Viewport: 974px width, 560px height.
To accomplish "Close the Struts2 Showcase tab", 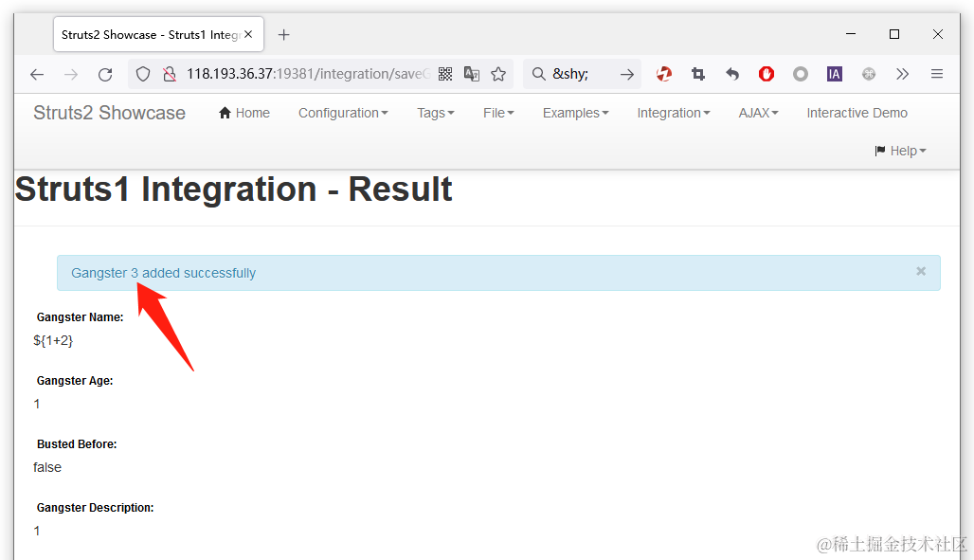I will (248, 35).
